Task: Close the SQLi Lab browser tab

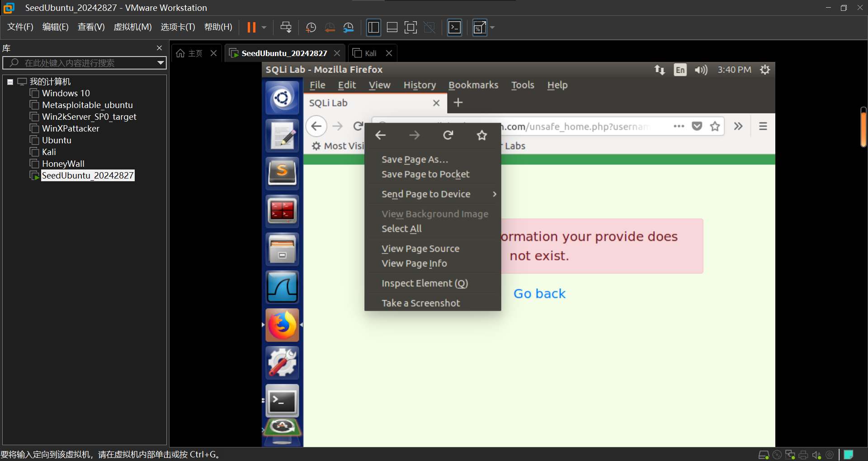Action: click(436, 103)
